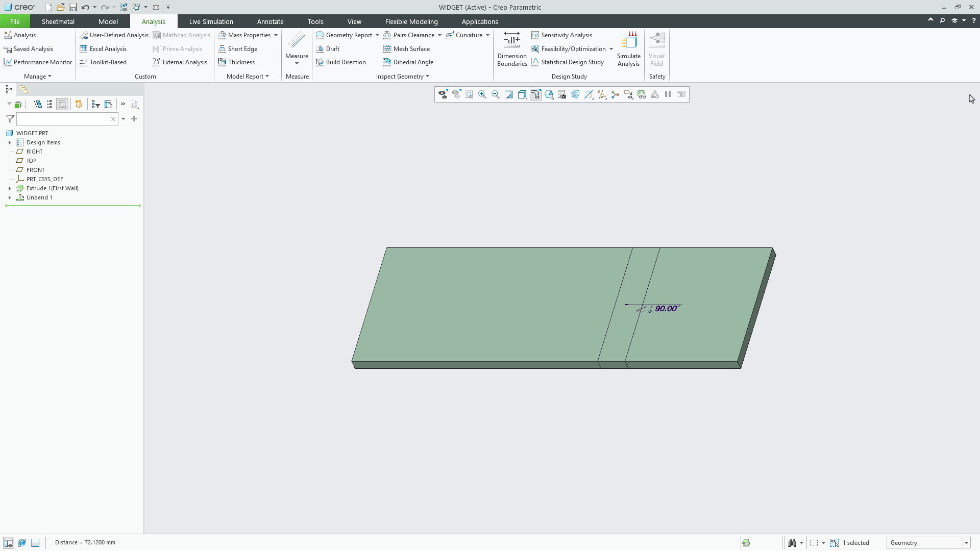This screenshot has height=551, width=980.
Task: Open the tree filters icon
Action: (x=96, y=104)
